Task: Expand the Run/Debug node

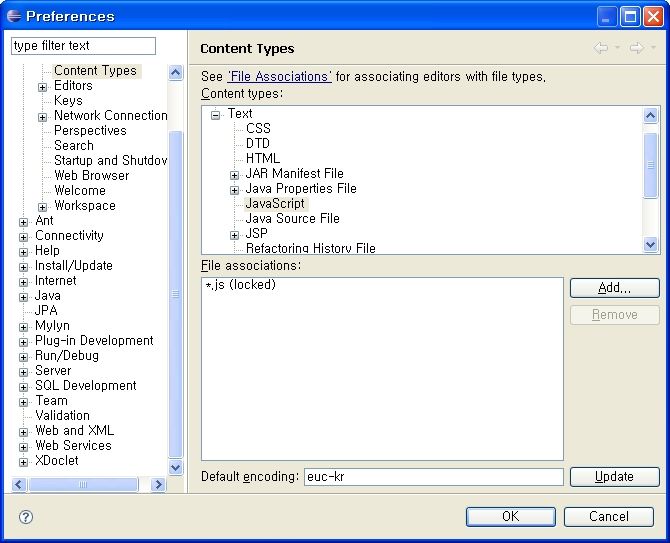Action: pyautogui.click(x=24, y=357)
